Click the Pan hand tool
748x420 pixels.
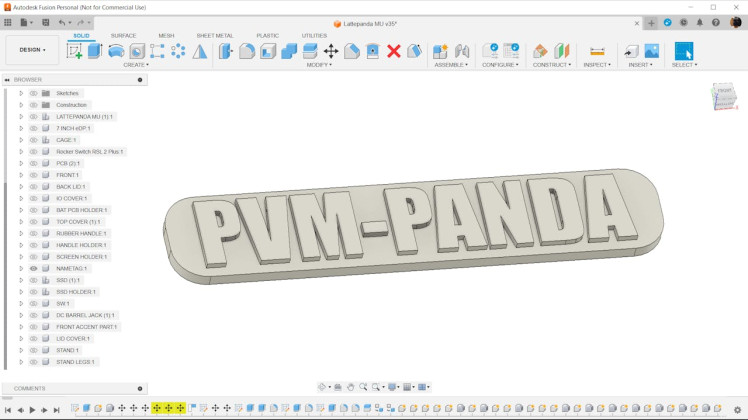point(351,387)
